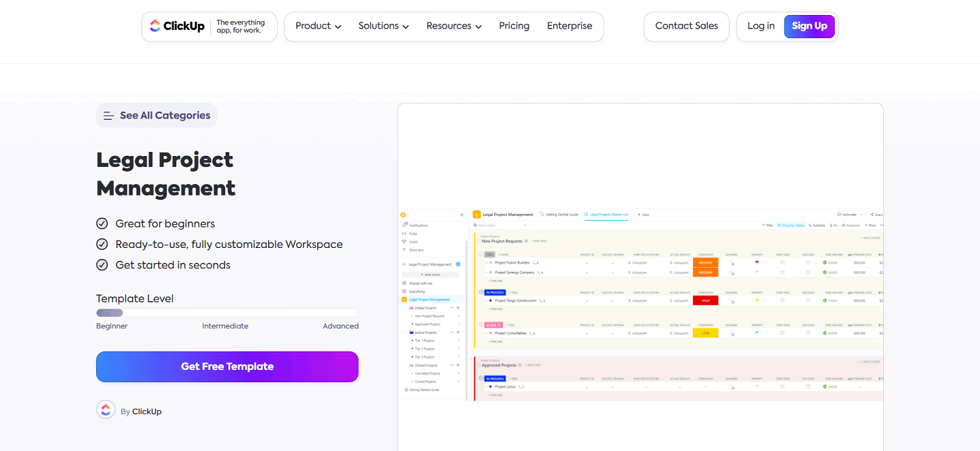Open the Pricing page from the navigation
The width and height of the screenshot is (980, 451).
point(514,26)
